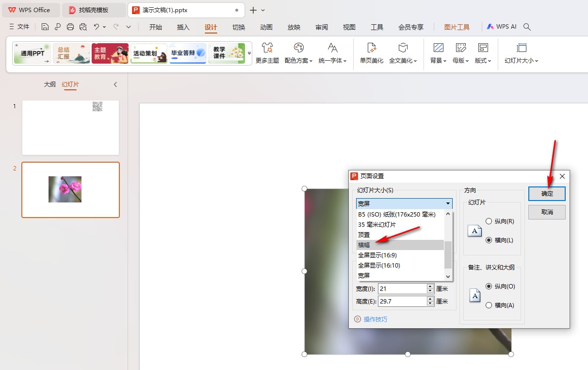Viewport: 588px width, 370px height.
Task: Close the 页面设置 dialog
Action: point(562,176)
